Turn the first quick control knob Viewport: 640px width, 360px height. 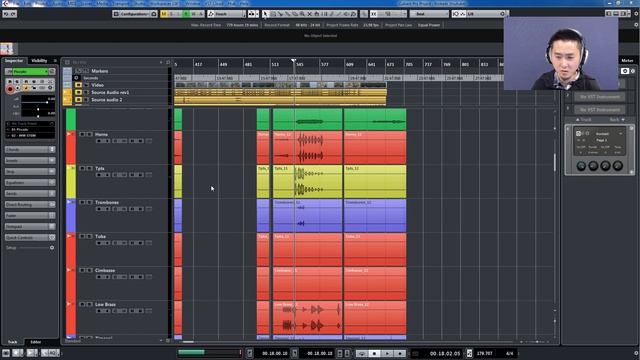coord(581,166)
